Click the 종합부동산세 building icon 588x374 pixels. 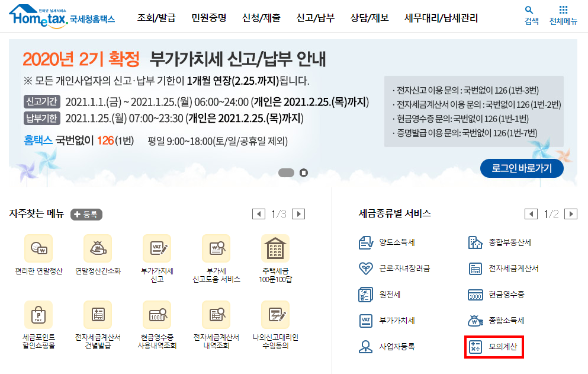click(x=475, y=242)
